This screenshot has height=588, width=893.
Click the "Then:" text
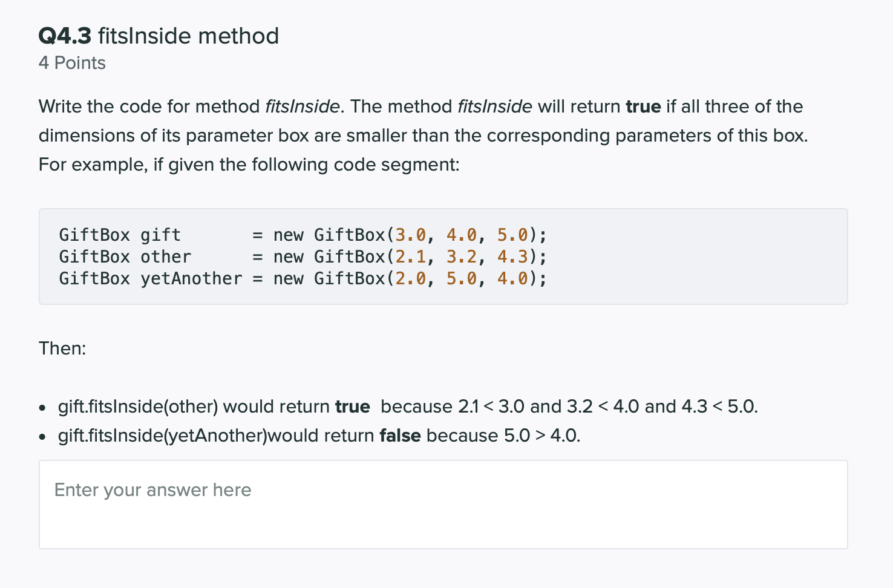pyautogui.click(x=62, y=348)
